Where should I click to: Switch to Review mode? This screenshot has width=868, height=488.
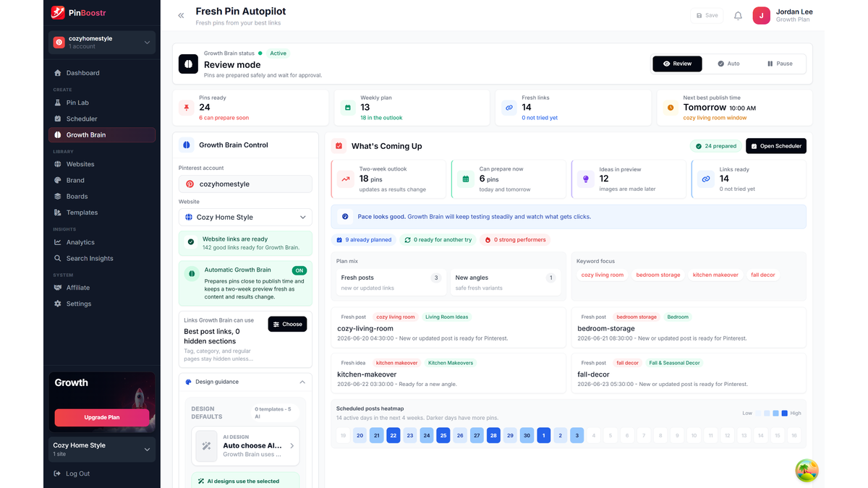[x=677, y=64]
